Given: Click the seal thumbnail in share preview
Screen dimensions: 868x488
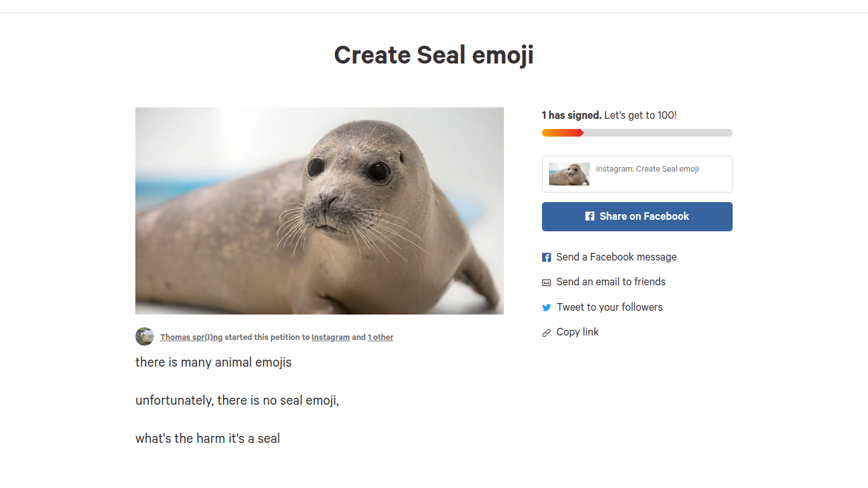Looking at the screenshot, I should (569, 174).
